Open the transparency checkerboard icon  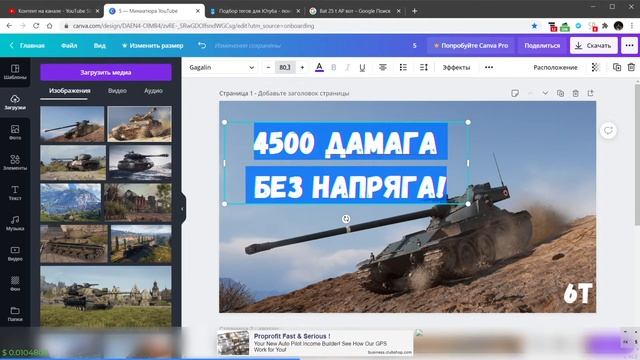click(x=596, y=67)
